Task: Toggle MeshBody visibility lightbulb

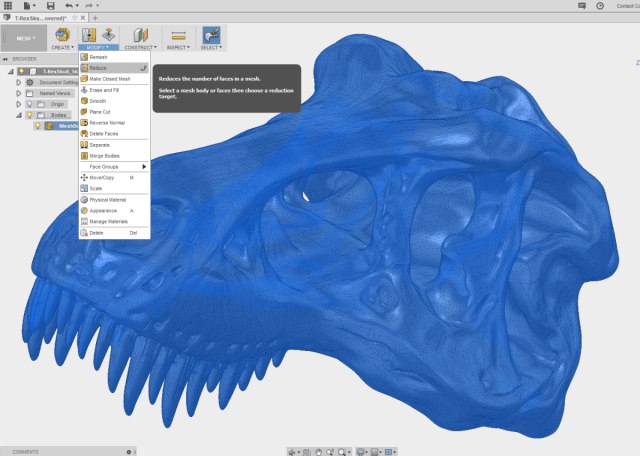Action: (x=38, y=126)
